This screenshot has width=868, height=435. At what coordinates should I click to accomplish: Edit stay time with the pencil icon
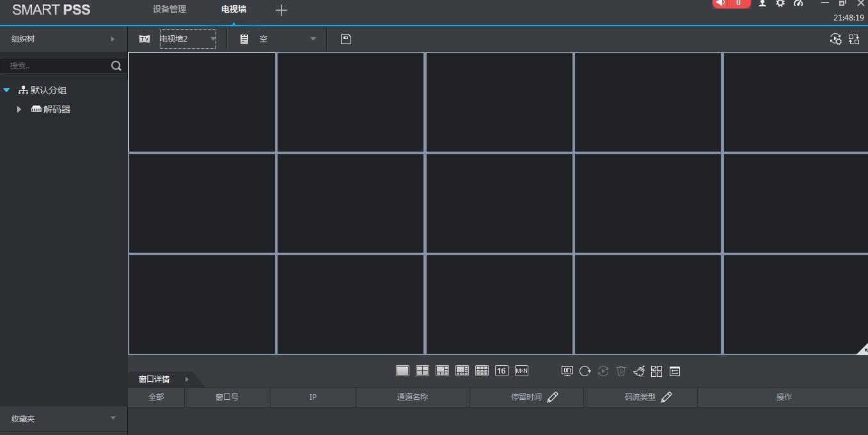tap(553, 397)
